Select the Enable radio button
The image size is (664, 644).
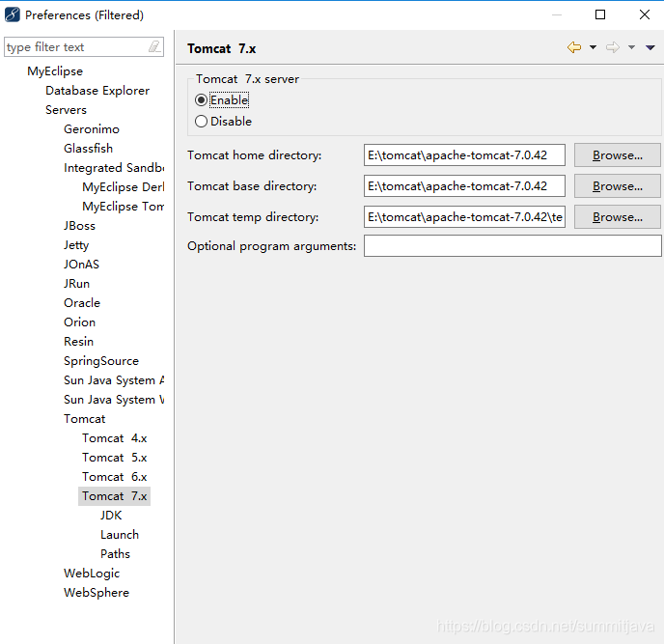pyautogui.click(x=201, y=100)
